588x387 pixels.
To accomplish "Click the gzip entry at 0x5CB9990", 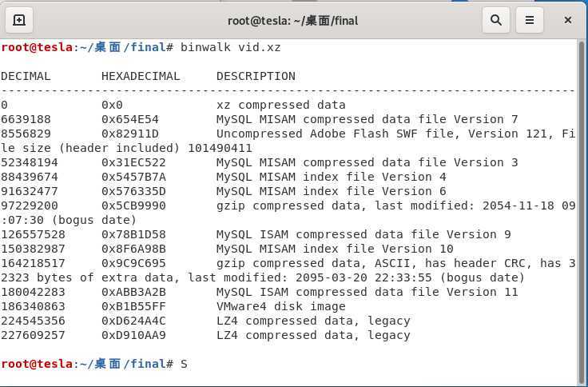I will click(288, 213).
